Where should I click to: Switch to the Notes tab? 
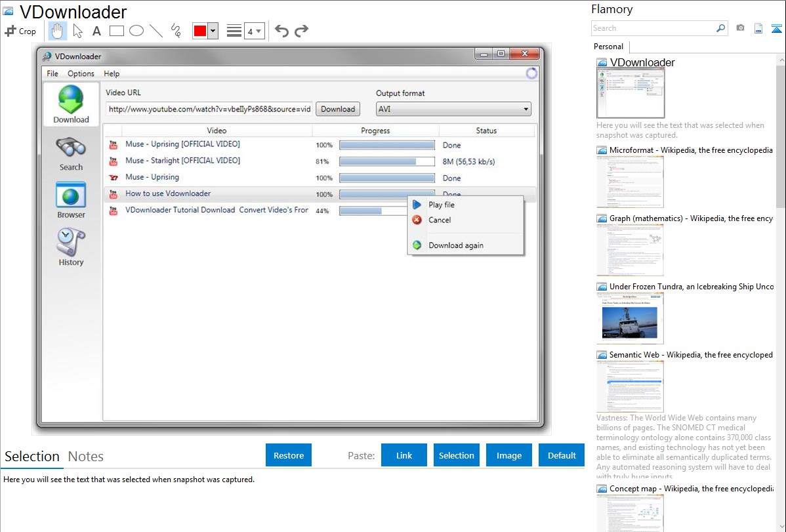(86, 457)
